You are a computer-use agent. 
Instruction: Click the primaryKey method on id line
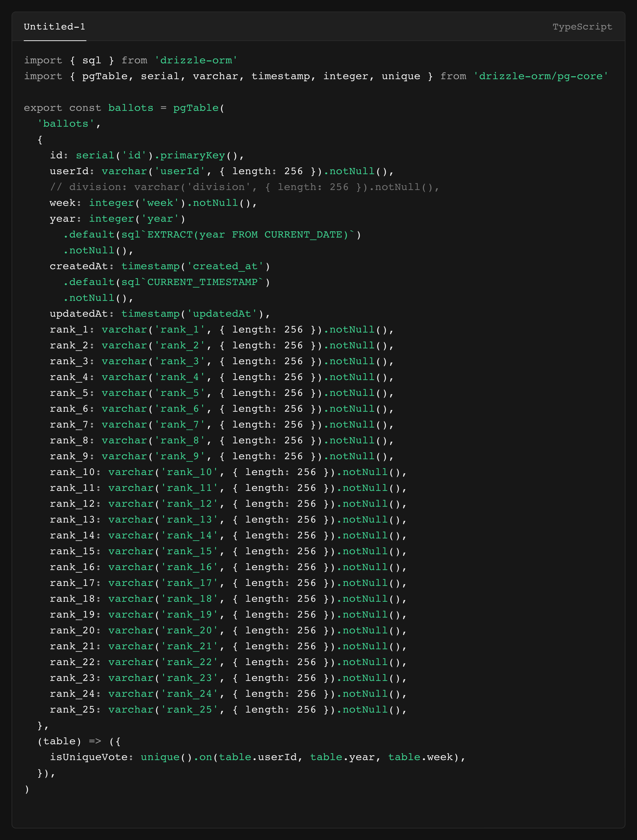tap(193, 155)
